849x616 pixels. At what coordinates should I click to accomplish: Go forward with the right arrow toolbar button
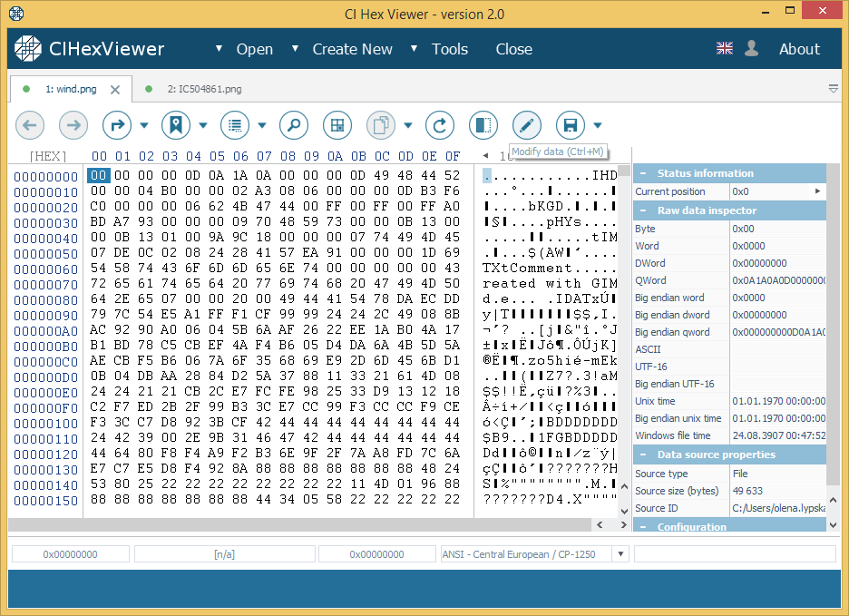click(x=73, y=126)
